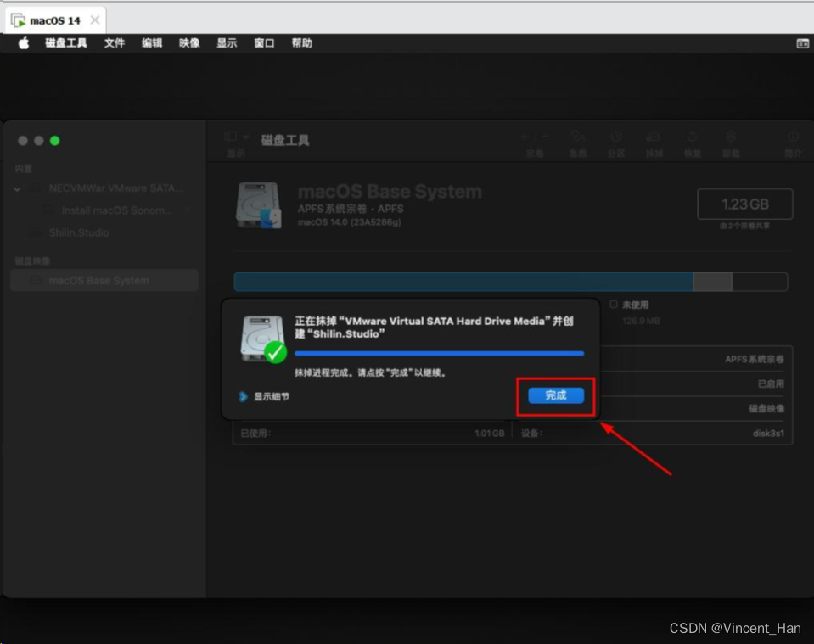Select NECVMWar VMware SATA disk in sidebar
The width and height of the screenshot is (814, 644).
click(115, 188)
